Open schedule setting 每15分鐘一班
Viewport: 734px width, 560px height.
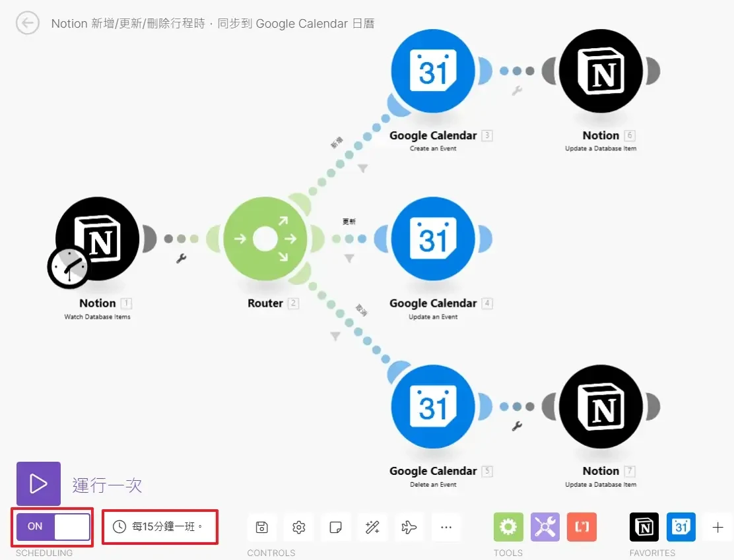coord(160,527)
